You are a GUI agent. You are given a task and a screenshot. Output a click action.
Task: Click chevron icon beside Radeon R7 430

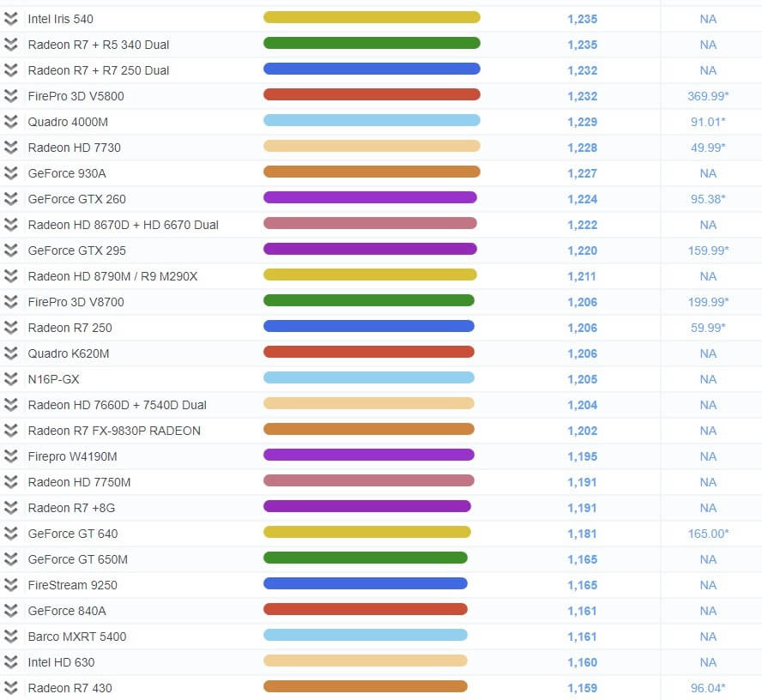tap(10, 688)
